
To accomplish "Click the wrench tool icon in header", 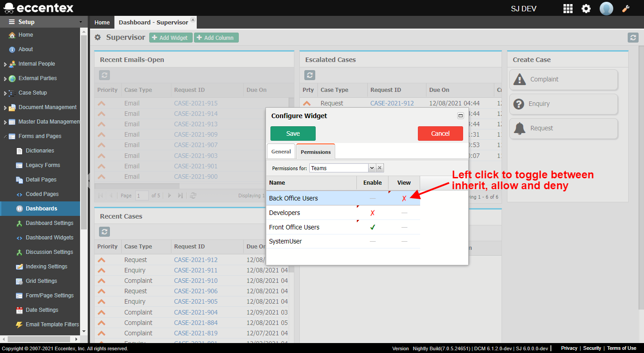I will pos(626,9).
